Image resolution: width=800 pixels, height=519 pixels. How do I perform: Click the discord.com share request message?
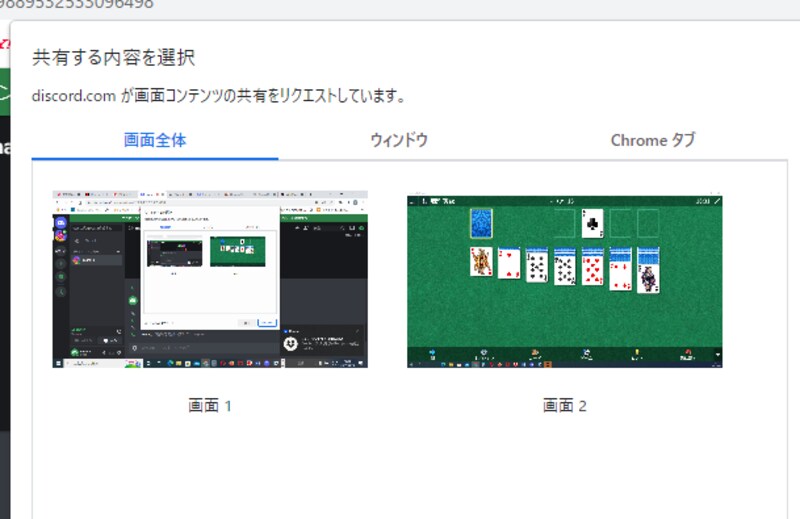pos(218,95)
